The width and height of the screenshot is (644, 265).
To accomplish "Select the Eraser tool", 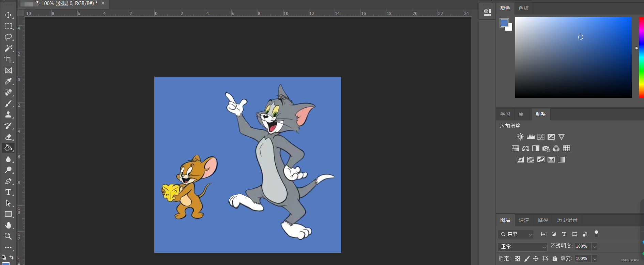I will click(x=8, y=137).
